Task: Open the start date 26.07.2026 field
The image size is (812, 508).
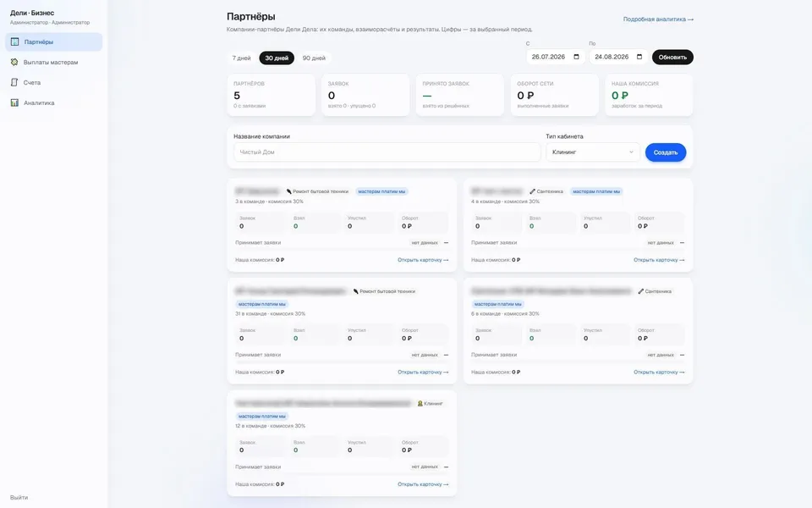Action: (x=555, y=57)
